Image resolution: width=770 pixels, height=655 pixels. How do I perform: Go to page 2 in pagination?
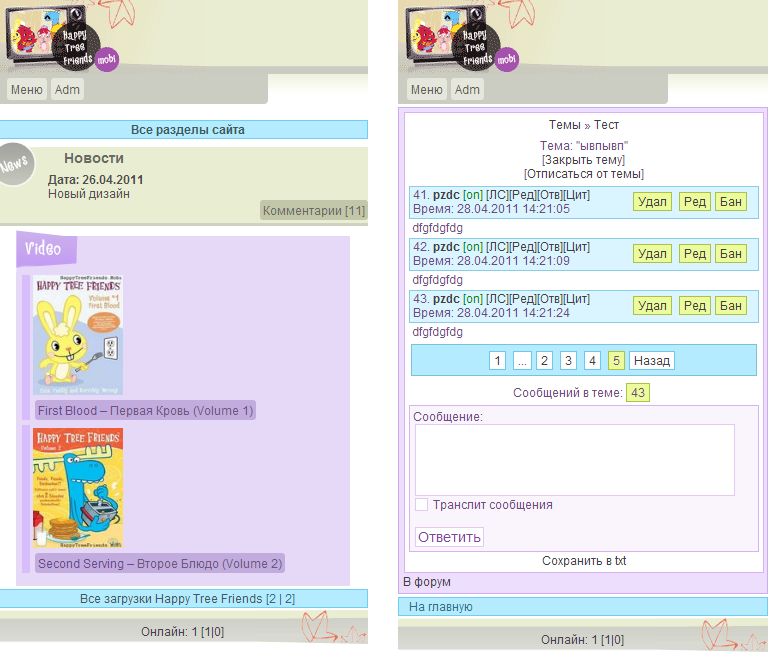point(544,361)
